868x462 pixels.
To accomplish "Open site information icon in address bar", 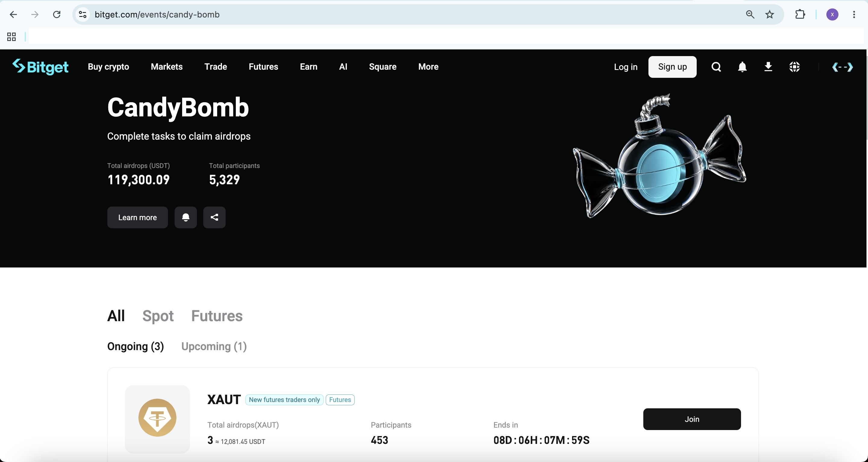I will (83, 14).
